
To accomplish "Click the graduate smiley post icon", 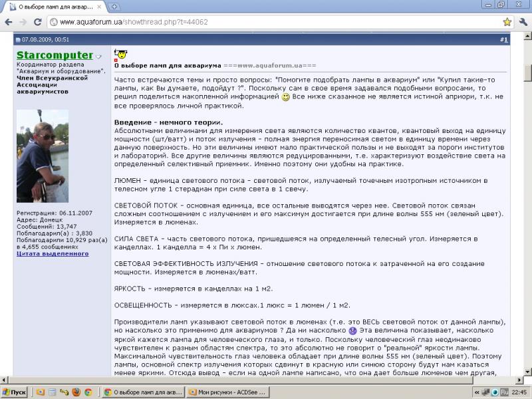I will click(120, 54).
